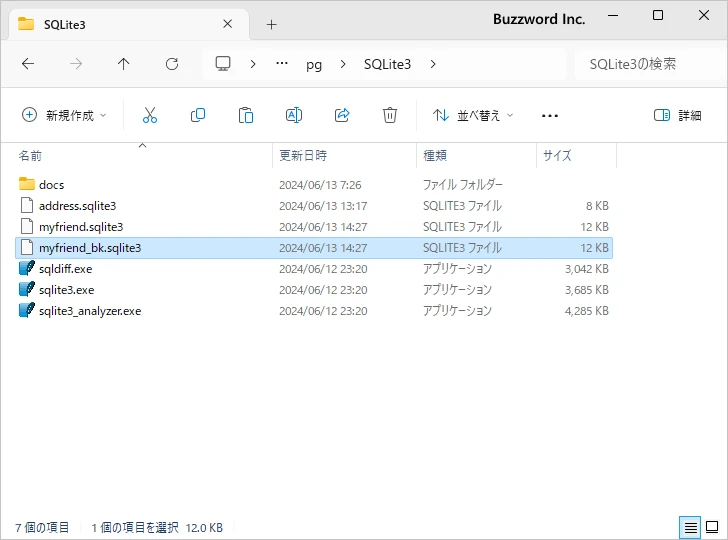Viewport: 728px width, 540px height.
Task: Sort files by 更新日時 column header
Action: (x=303, y=156)
